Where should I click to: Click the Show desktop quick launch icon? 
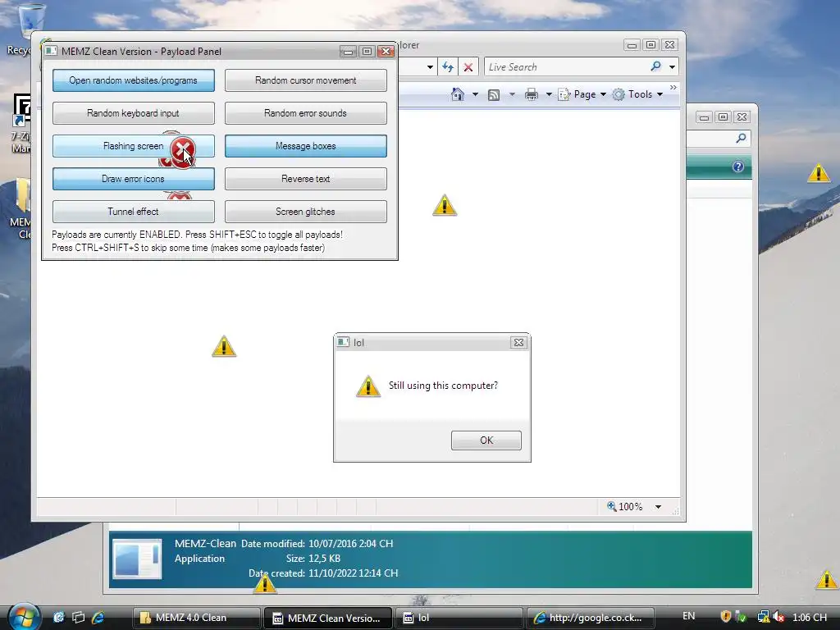tap(58, 617)
